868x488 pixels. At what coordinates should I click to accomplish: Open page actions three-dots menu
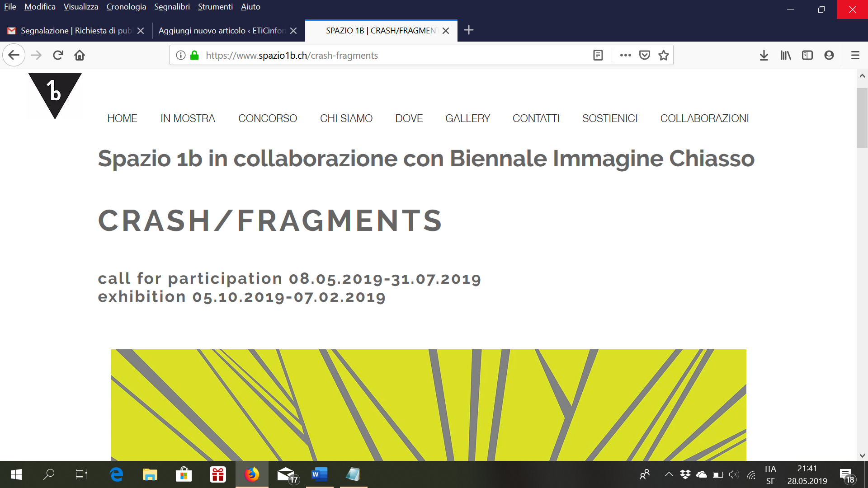(626, 55)
